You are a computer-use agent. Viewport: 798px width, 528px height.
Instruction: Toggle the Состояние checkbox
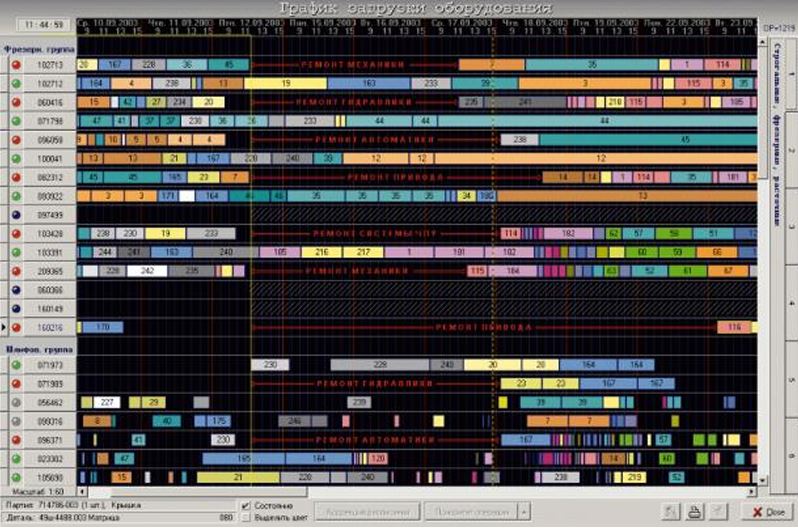click(x=247, y=505)
